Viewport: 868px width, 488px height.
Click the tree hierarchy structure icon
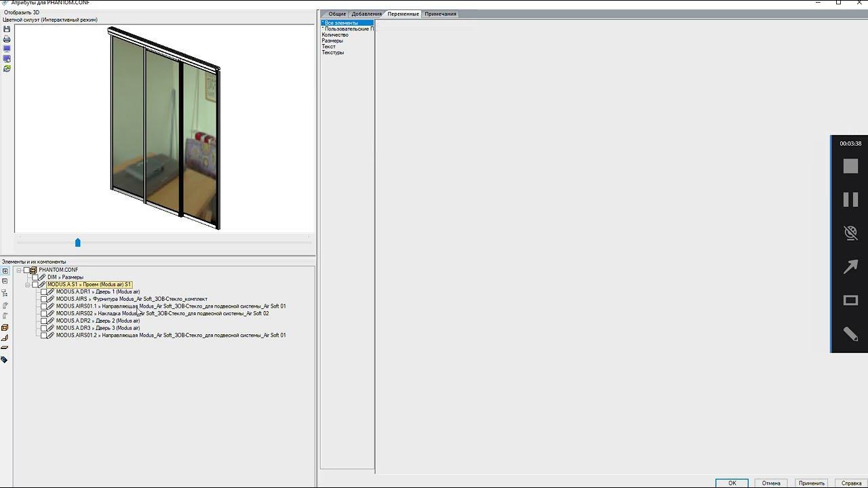point(5,293)
